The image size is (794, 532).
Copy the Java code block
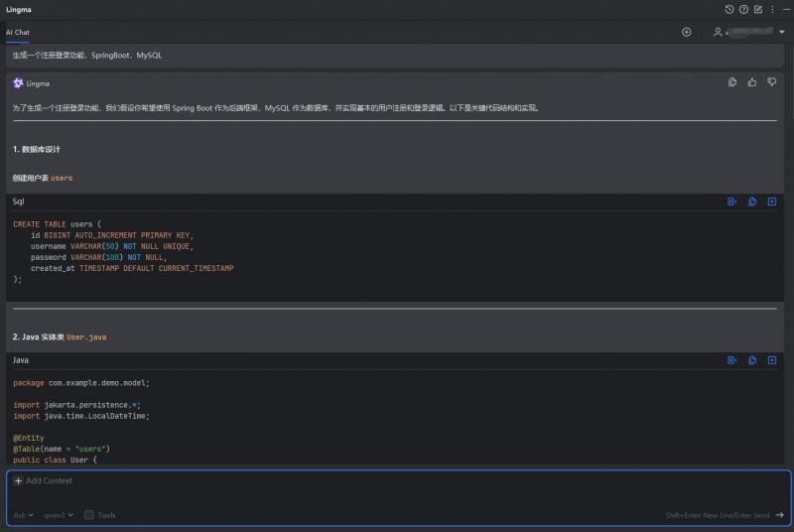752,360
